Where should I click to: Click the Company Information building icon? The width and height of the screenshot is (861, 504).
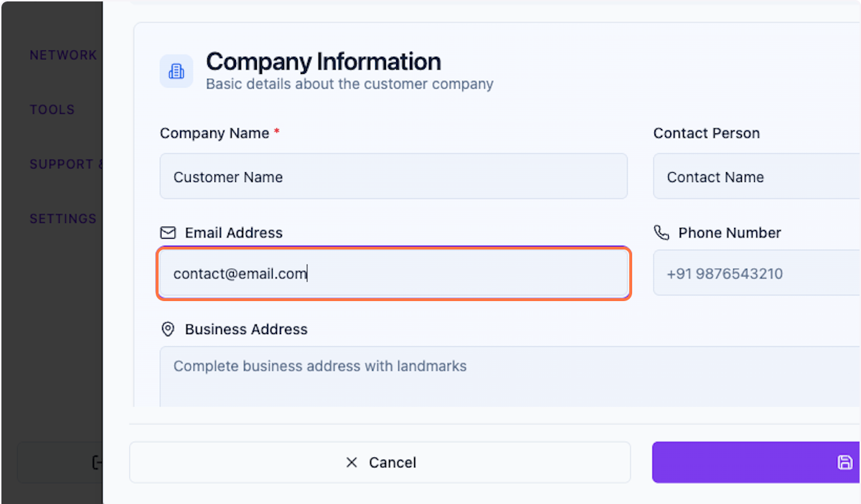pyautogui.click(x=177, y=71)
